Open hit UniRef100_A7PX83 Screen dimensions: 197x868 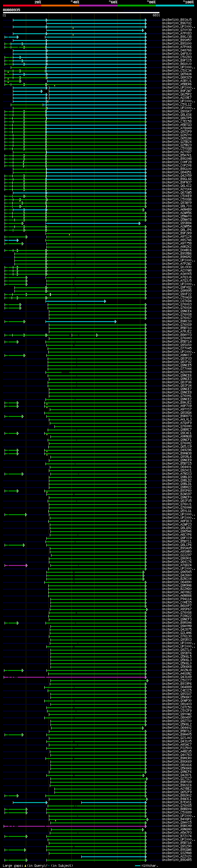tap(177, 33)
